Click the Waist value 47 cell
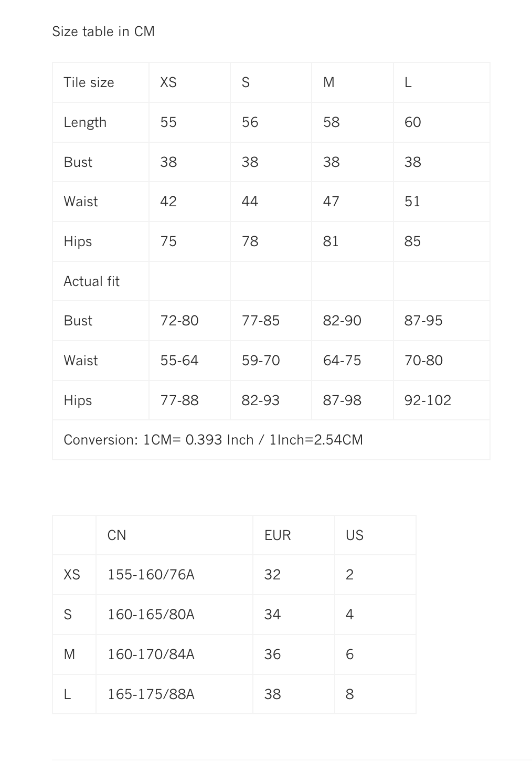Screen dimensions: 532x761 click(x=331, y=202)
